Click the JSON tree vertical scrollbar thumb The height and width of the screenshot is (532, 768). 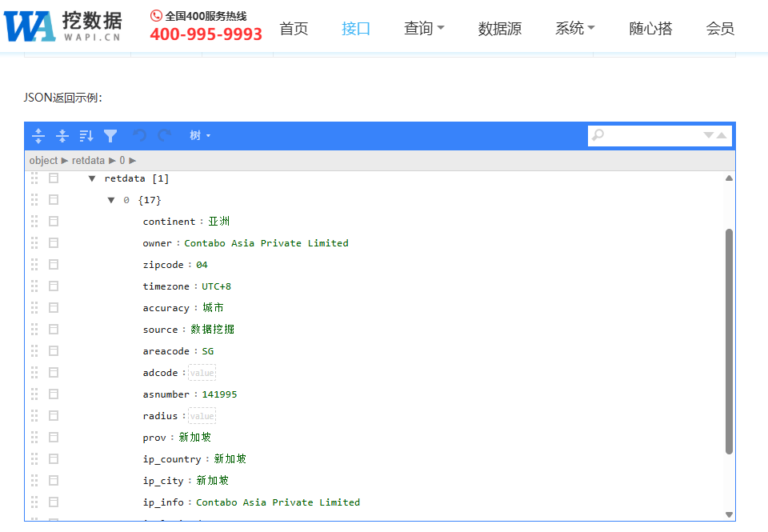point(729,342)
